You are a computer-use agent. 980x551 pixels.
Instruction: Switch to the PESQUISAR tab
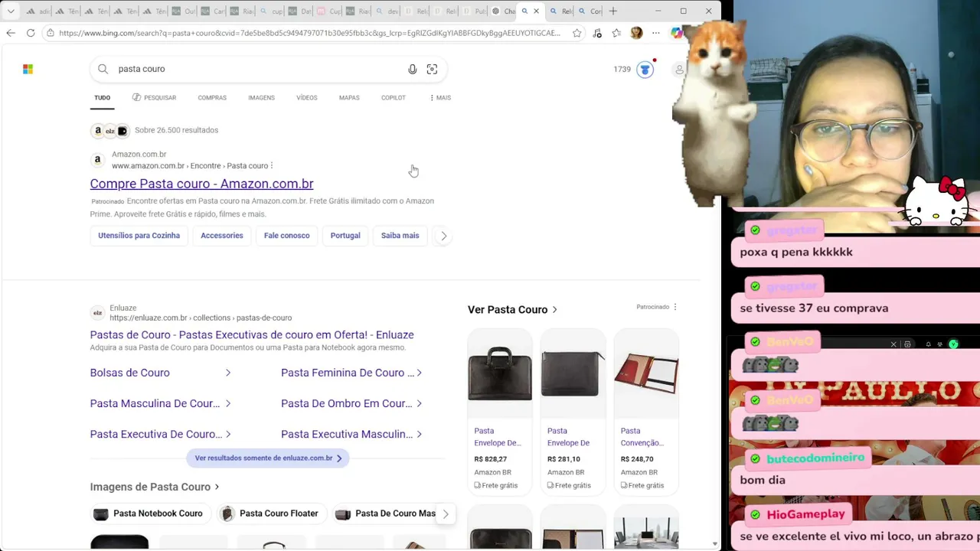(154, 98)
